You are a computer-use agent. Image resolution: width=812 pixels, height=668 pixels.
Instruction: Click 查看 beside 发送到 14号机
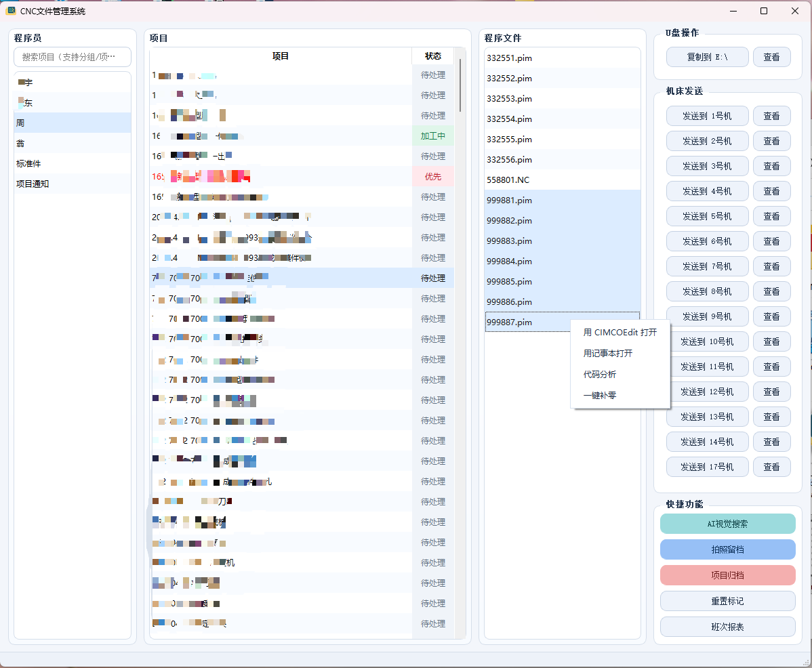point(771,442)
